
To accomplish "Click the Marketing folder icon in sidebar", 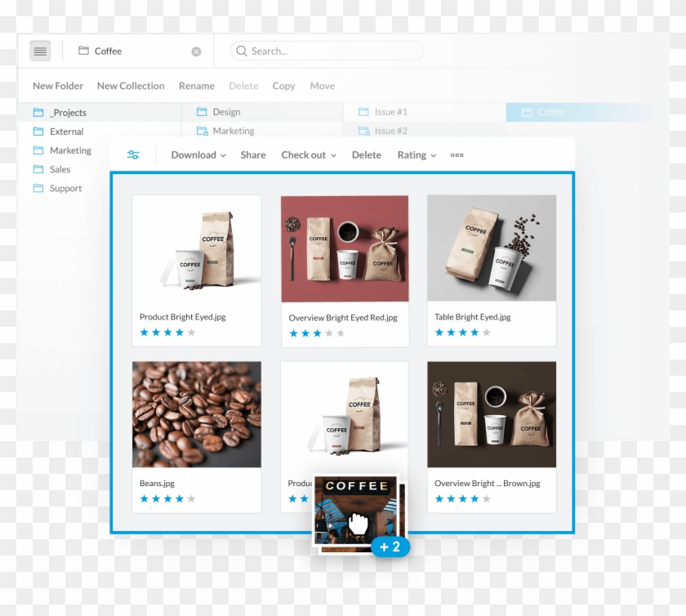I will (x=38, y=150).
